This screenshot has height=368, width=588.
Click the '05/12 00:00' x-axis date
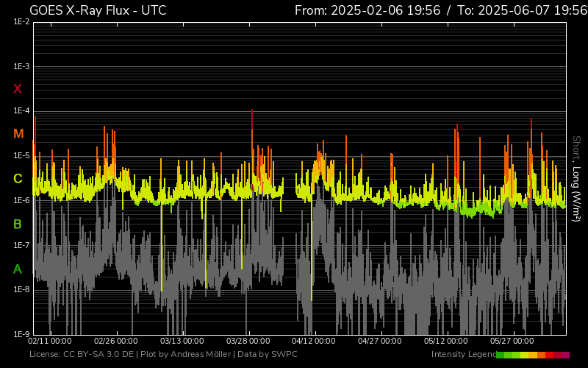[446, 341]
